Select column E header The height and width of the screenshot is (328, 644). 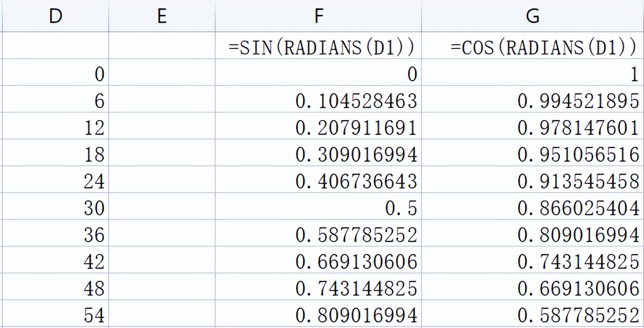pos(161,16)
